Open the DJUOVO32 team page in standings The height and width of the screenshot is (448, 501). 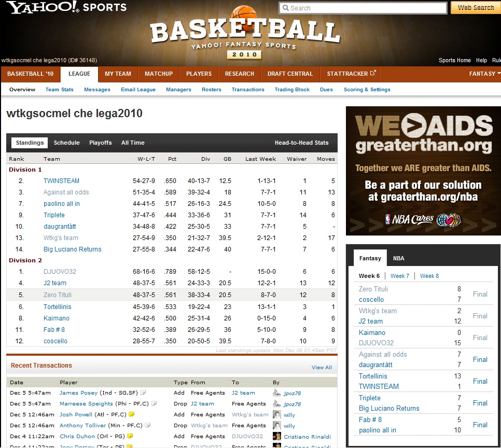60,272
